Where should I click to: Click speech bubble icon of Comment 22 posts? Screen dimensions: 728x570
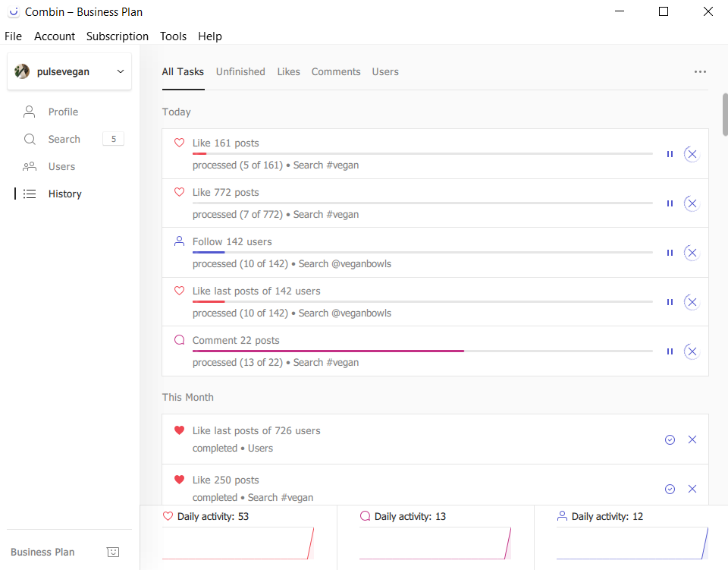pyautogui.click(x=179, y=340)
